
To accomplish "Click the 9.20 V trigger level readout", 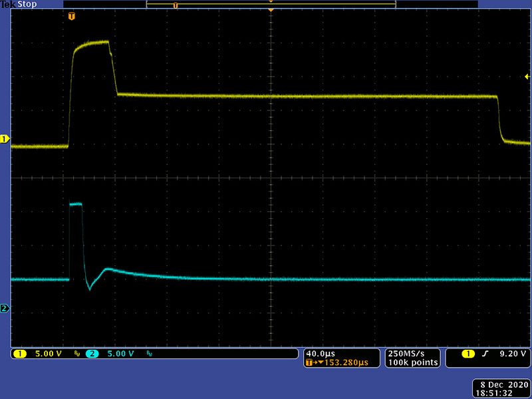I will click(512, 354).
